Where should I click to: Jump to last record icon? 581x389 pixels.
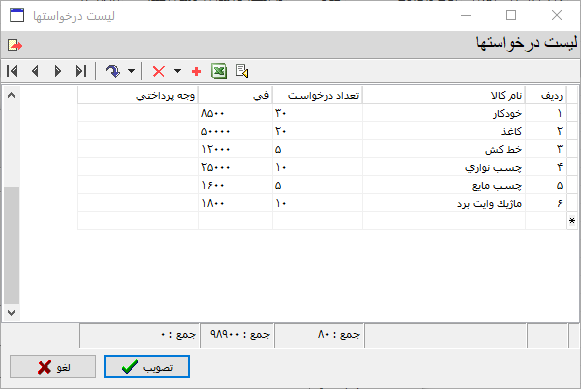(x=81, y=71)
